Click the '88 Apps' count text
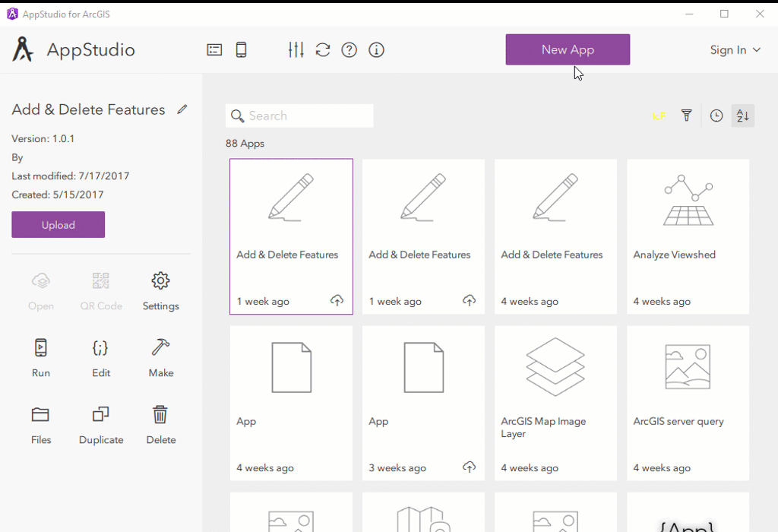The image size is (778, 532). point(245,144)
